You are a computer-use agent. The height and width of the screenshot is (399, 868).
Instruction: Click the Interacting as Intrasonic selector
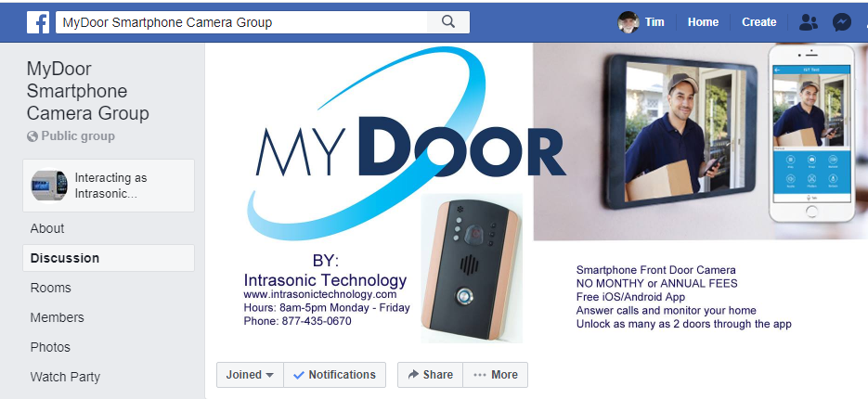point(109,186)
